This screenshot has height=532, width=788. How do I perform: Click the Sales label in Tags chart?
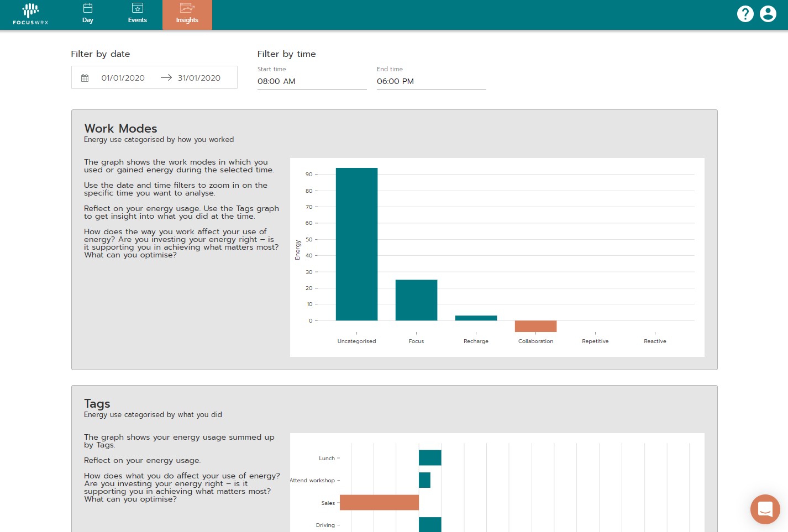coord(328,503)
